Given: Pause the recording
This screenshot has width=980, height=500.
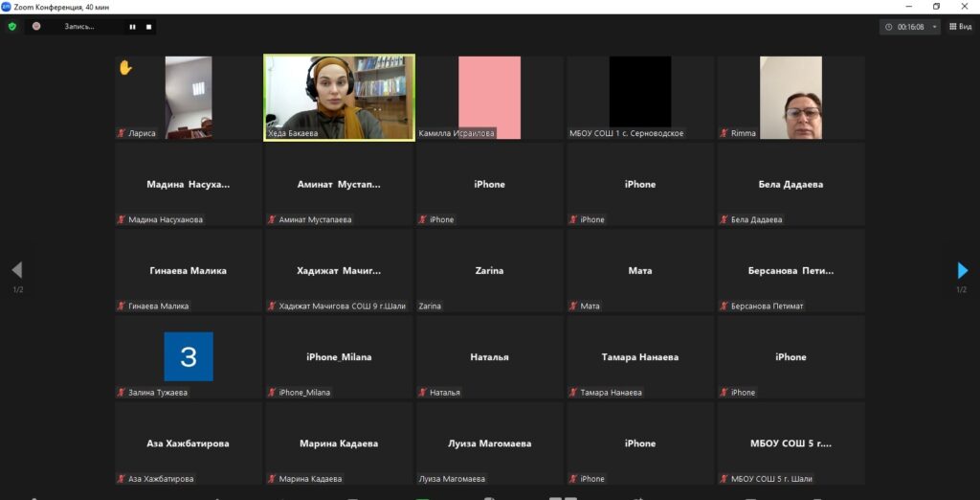Looking at the screenshot, I should pos(132,27).
